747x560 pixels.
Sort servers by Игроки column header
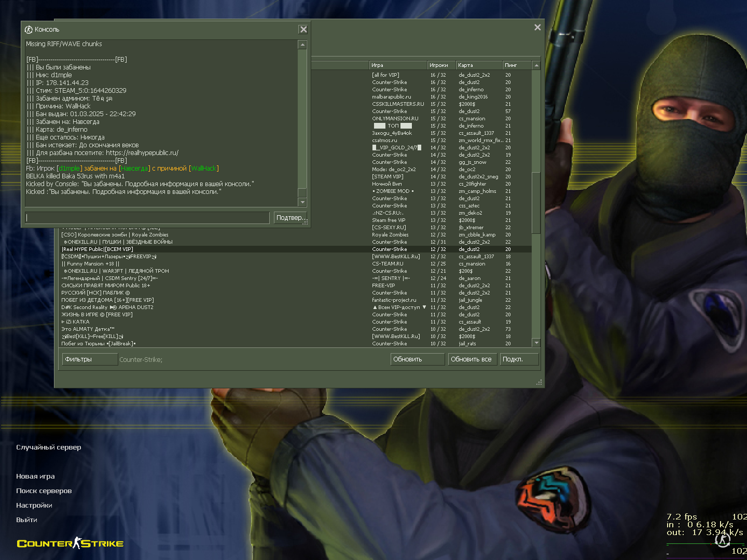pos(441,65)
